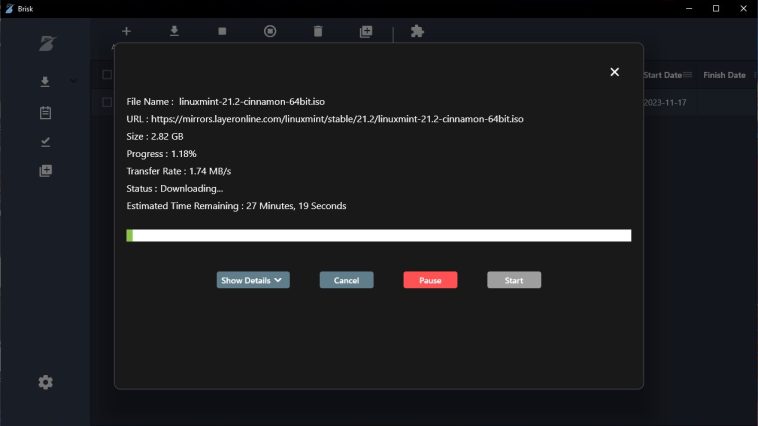Click the Brisk title bar app icon
This screenshot has width=758, height=426.
point(9,9)
